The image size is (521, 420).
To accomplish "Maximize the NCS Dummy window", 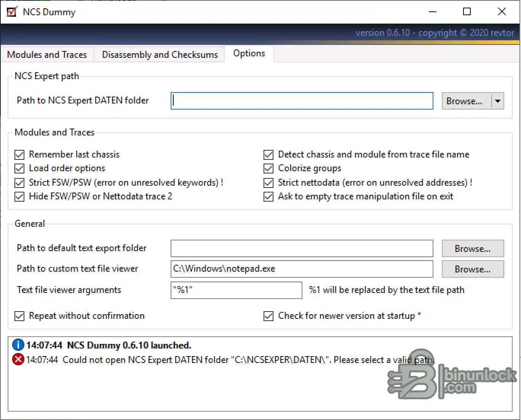I will 467,12.
